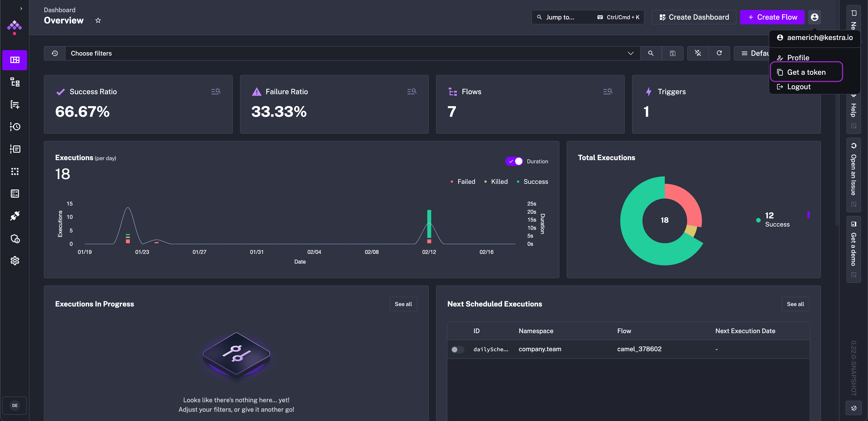Toggle the auto-refresh off icon in the filter bar
Viewport: 868px width, 421px height.
pyautogui.click(x=698, y=53)
